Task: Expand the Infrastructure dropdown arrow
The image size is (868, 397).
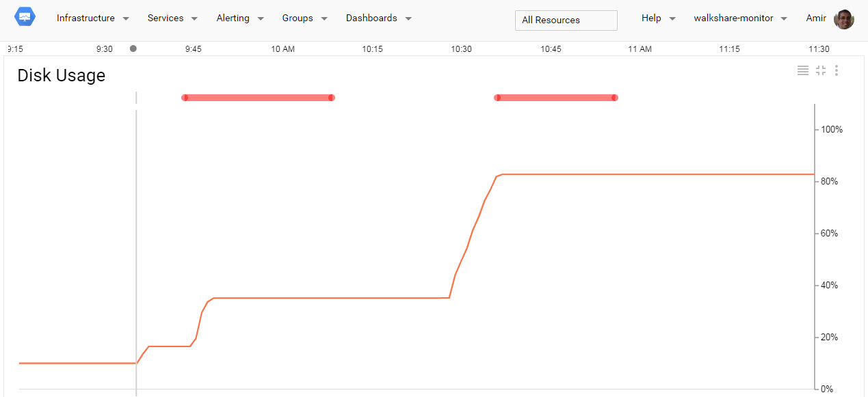Action: 126,19
